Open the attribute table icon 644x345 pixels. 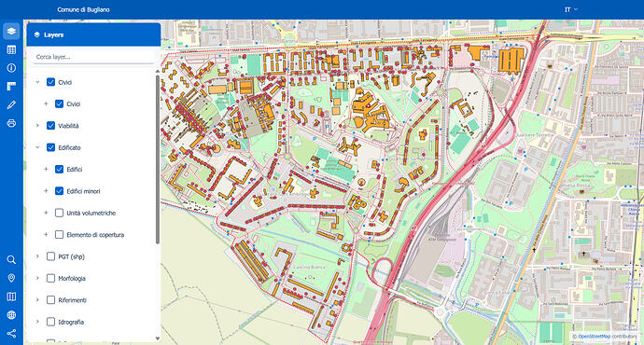(x=11, y=49)
